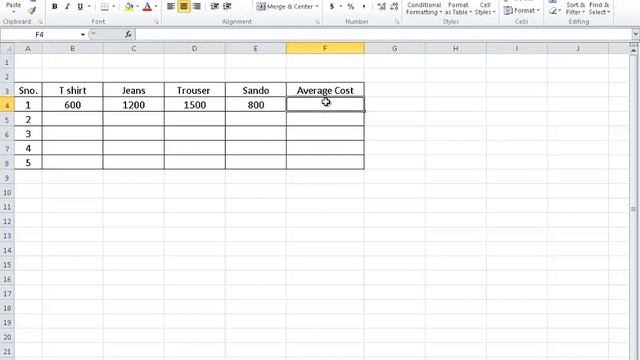Align text right
This screenshot has width=640, height=360.
(197, 7)
